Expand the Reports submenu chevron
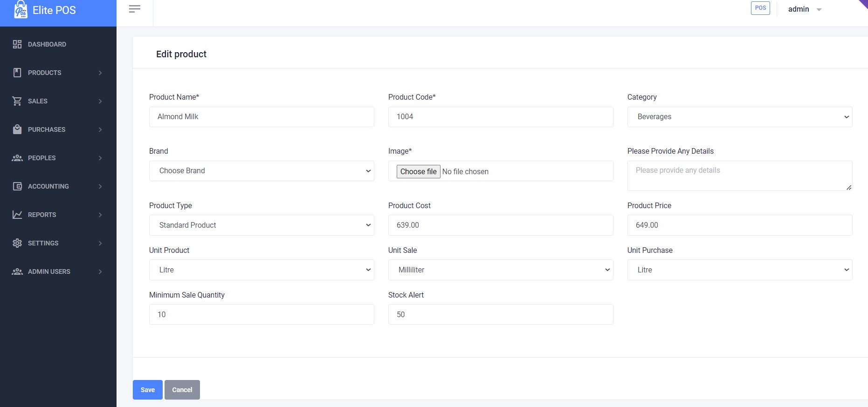 100,215
